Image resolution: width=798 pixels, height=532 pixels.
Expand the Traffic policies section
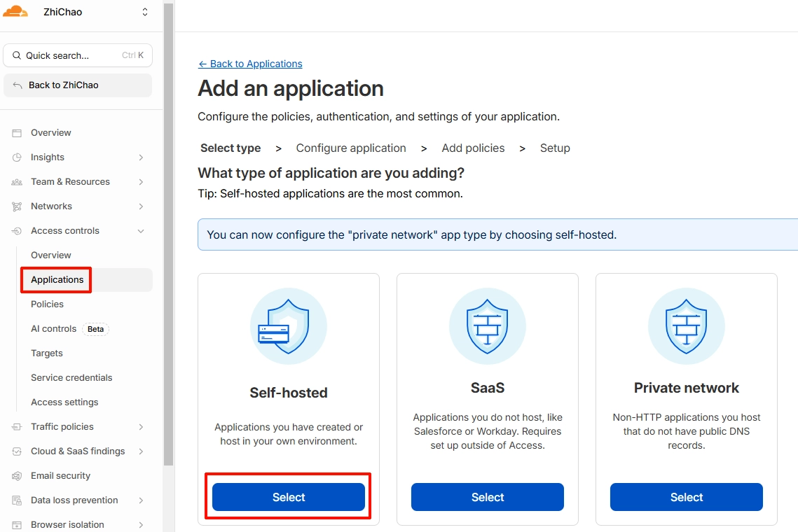click(141, 427)
